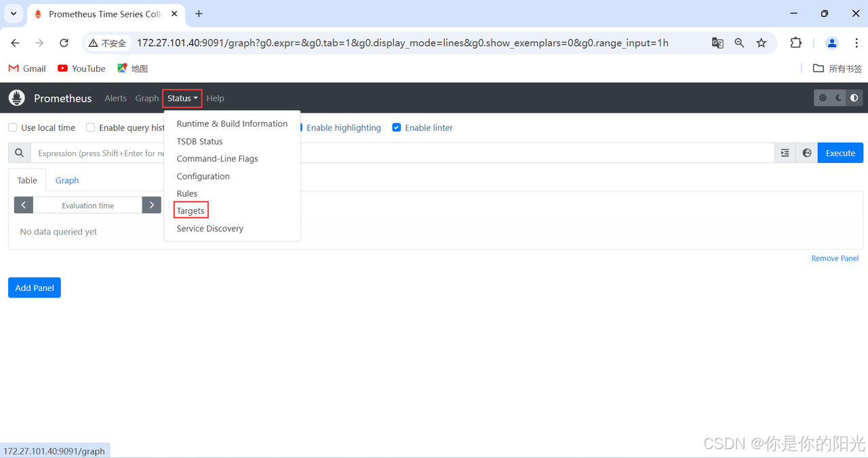Image resolution: width=868 pixels, height=458 pixels.
Task: Open the tab search dropdown arrow
Action: (13, 14)
